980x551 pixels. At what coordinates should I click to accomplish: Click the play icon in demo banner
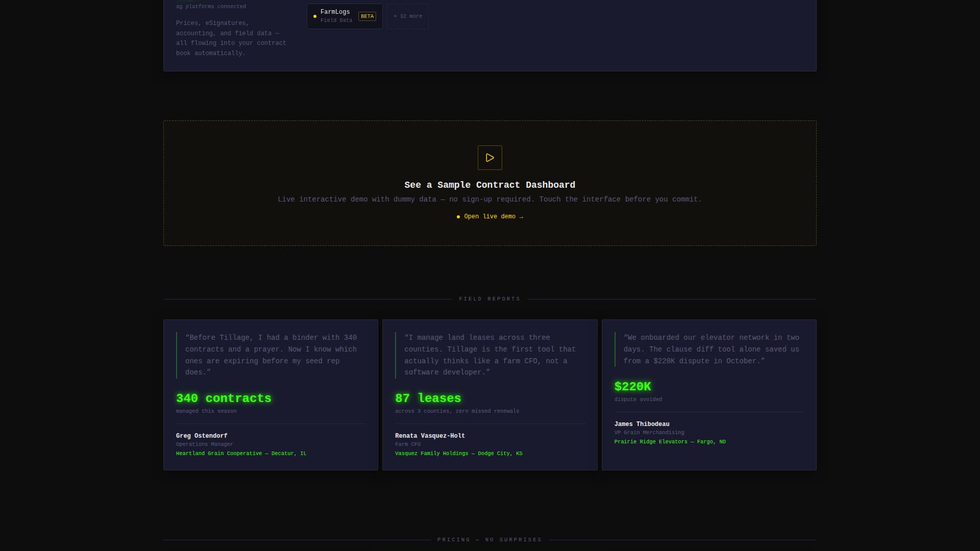click(489, 158)
